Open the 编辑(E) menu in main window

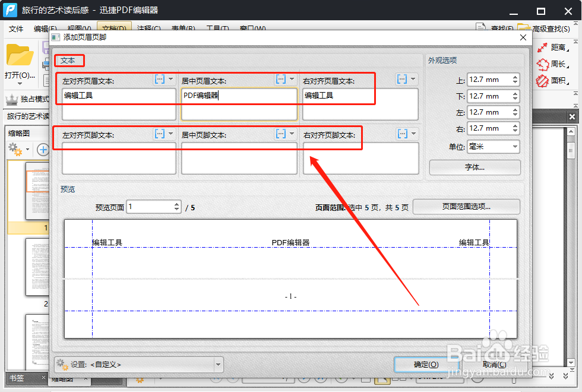point(45,29)
